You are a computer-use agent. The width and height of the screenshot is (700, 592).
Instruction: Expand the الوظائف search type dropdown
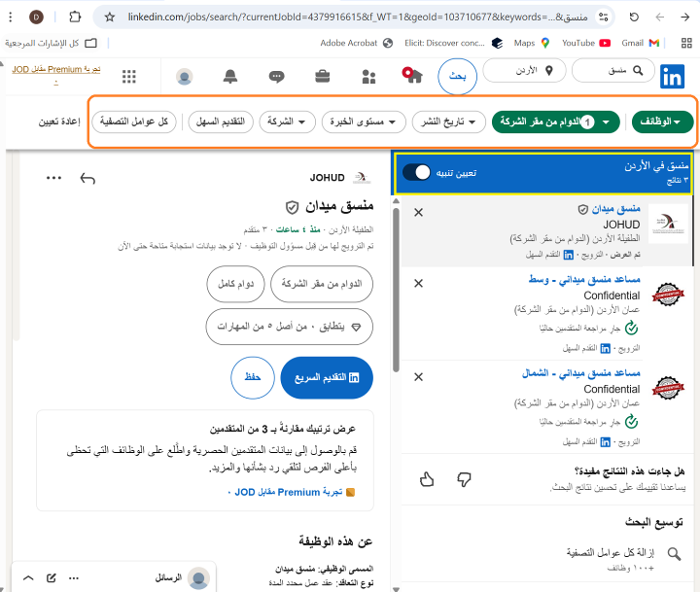663,122
